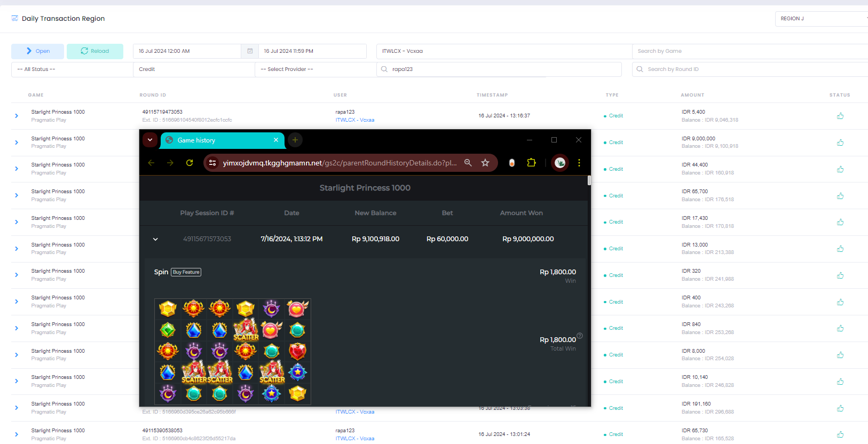Screen dimensions: 868x444
Task: Open site information icon in address bar
Action: [212, 163]
